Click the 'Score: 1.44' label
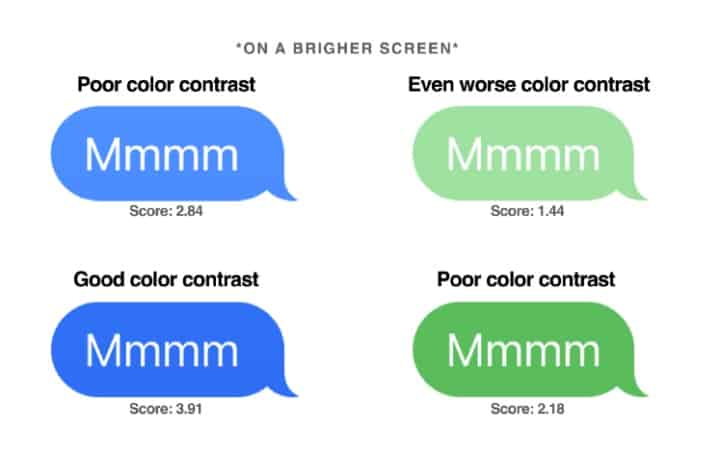The image size is (710, 463). [x=527, y=211]
